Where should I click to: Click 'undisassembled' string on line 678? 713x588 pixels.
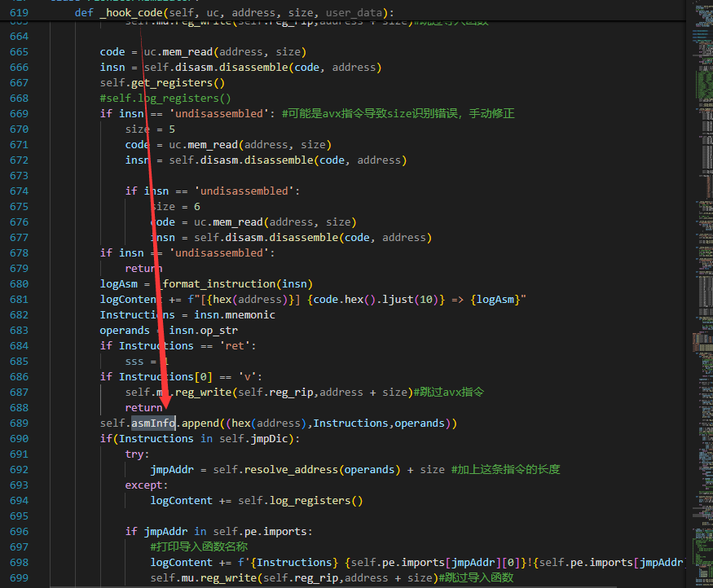219,253
